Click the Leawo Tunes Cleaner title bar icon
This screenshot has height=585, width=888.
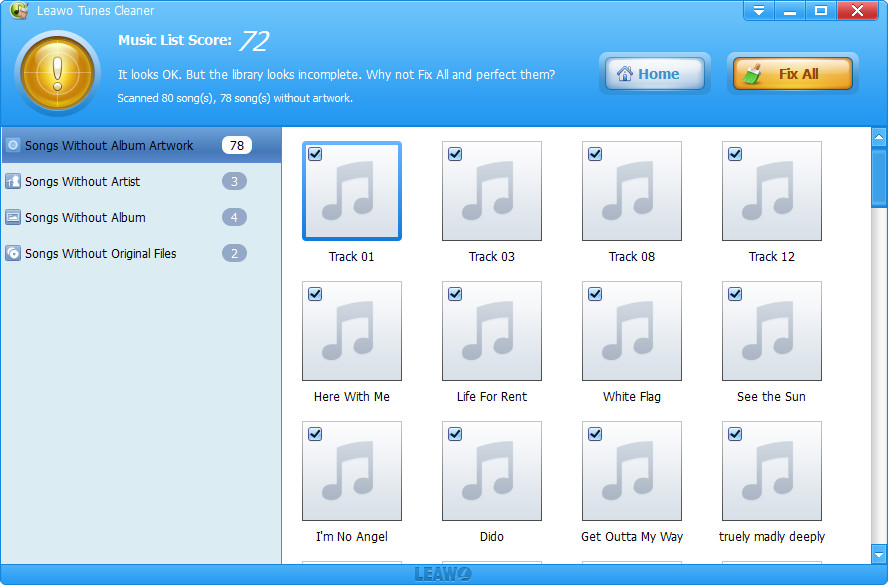[17, 11]
